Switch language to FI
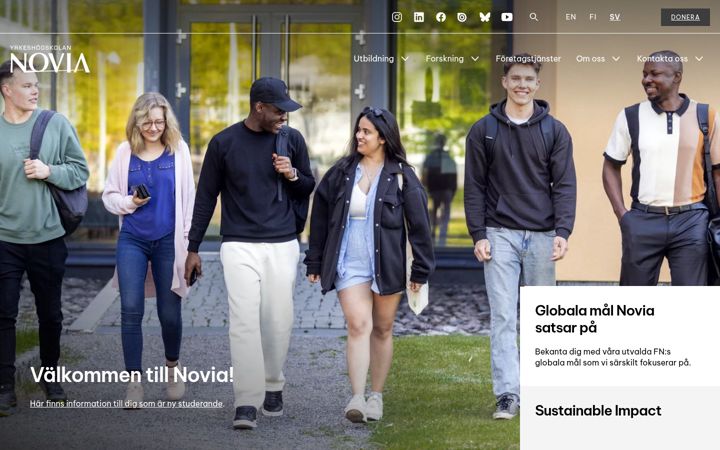The width and height of the screenshot is (720, 450). pos(593,17)
